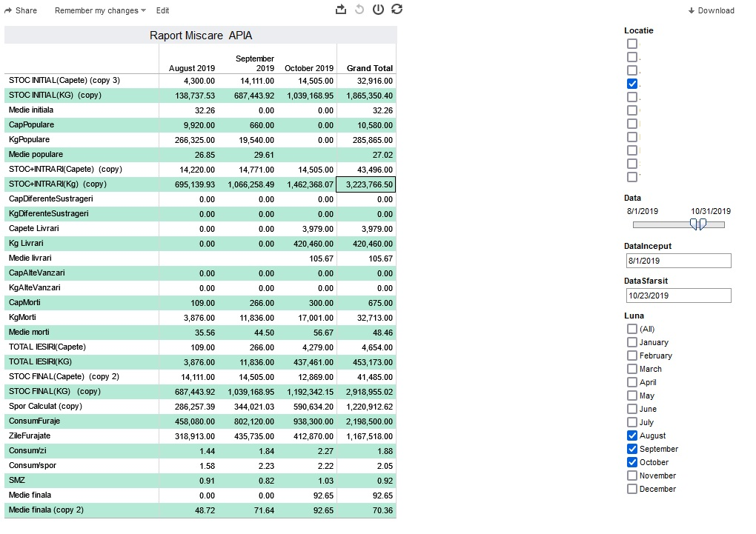This screenshot has width=756, height=534.
Task: Click the Download button
Action: click(x=711, y=10)
